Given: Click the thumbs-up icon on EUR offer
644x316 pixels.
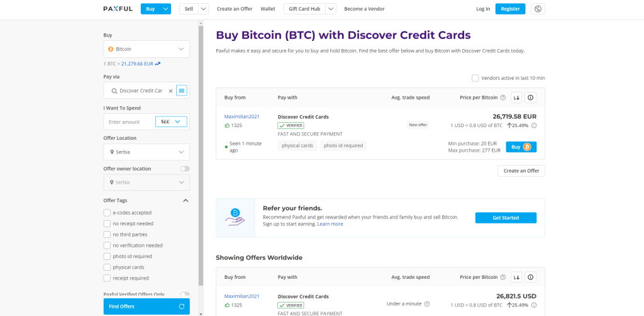Looking at the screenshot, I should [x=227, y=126].
